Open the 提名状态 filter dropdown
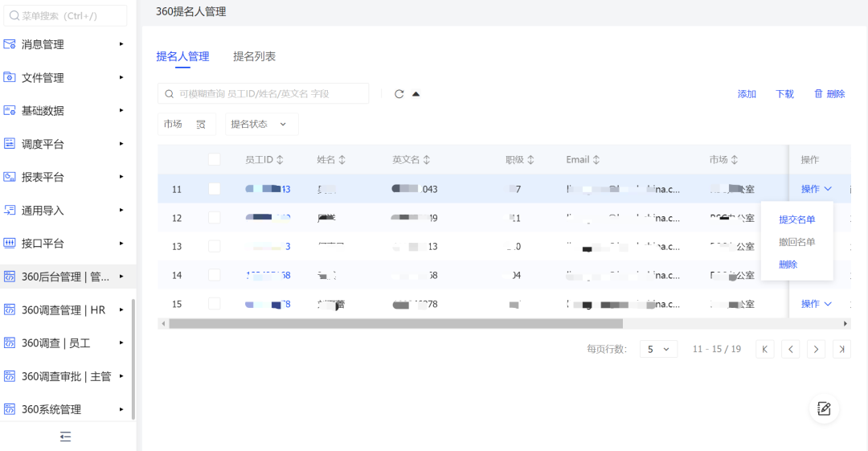This screenshot has height=451, width=868. [x=259, y=125]
